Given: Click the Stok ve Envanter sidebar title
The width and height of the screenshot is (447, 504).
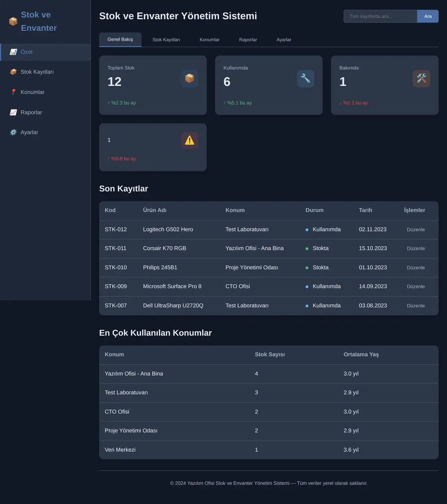Looking at the screenshot, I should click(39, 21).
